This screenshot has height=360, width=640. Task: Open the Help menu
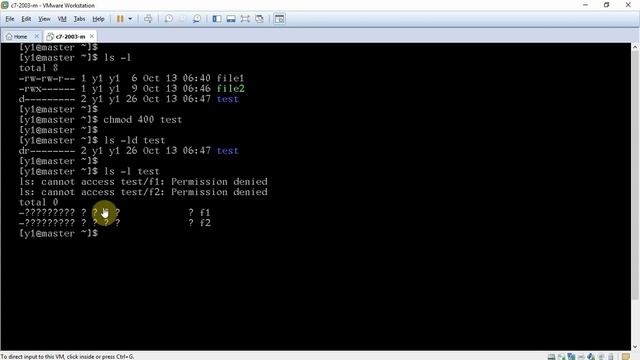[98, 19]
